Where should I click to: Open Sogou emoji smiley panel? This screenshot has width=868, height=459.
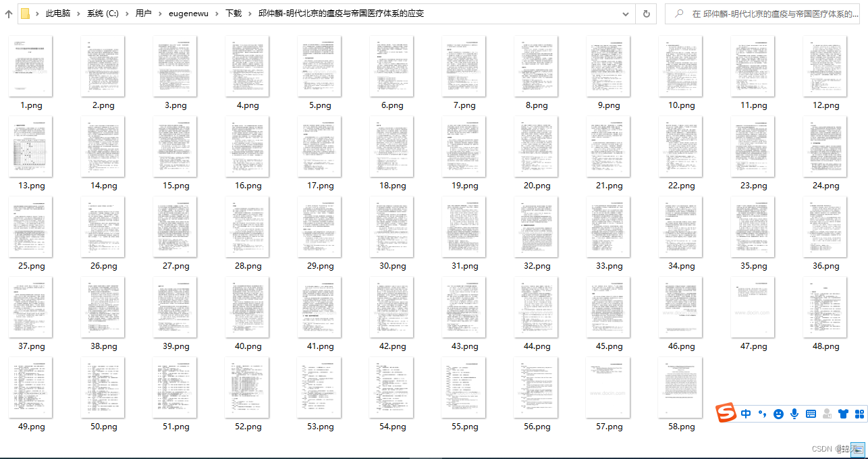click(x=778, y=414)
